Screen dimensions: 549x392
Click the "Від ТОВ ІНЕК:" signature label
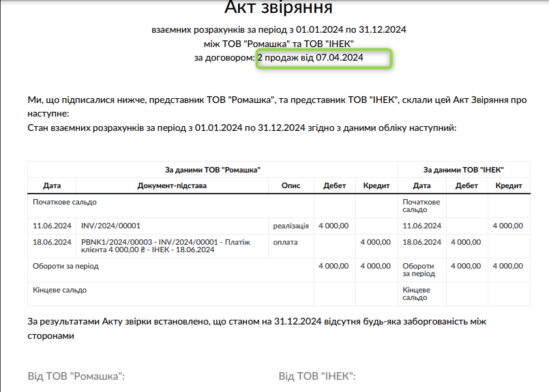click(x=317, y=376)
